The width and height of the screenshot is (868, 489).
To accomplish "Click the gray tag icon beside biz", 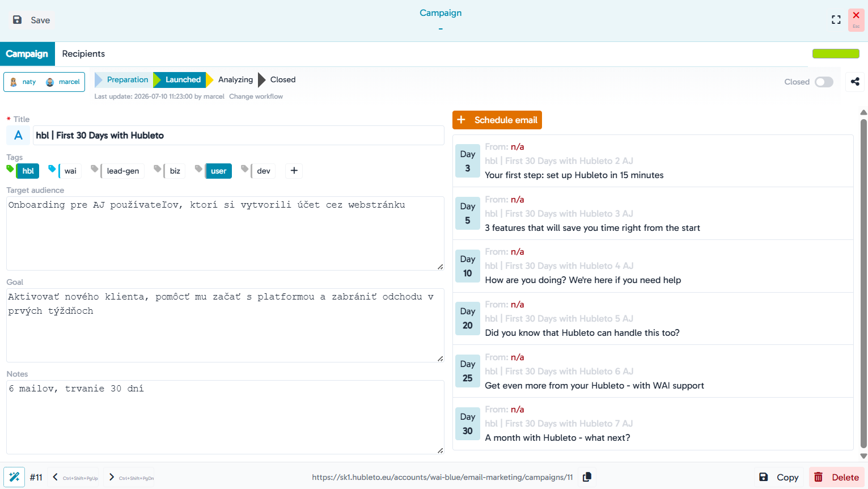I will pos(158,168).
